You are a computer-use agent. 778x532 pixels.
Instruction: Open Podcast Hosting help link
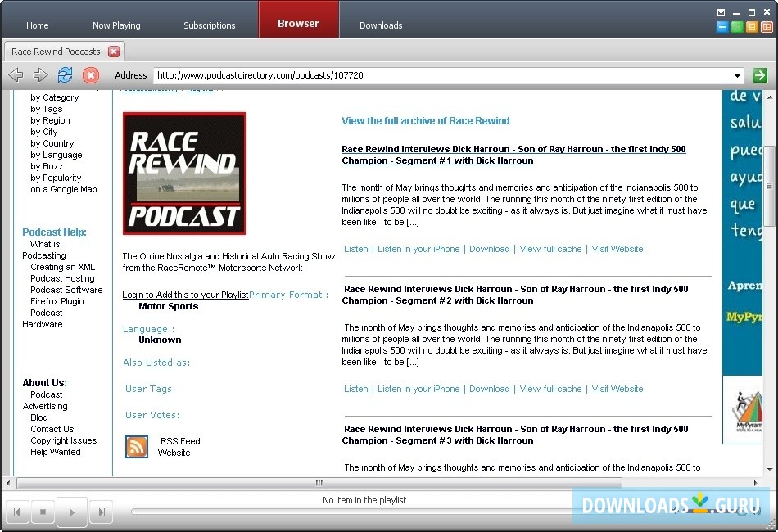click(62, 278)
